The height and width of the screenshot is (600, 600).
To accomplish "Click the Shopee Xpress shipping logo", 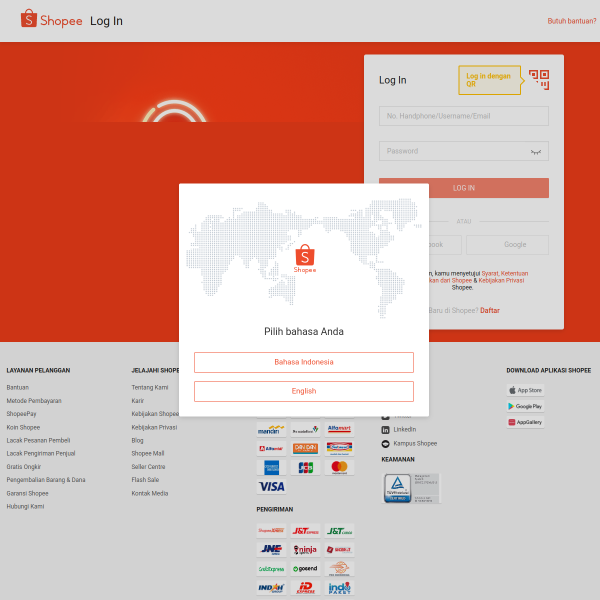I will pyautogui.click(x=271, y=530).
